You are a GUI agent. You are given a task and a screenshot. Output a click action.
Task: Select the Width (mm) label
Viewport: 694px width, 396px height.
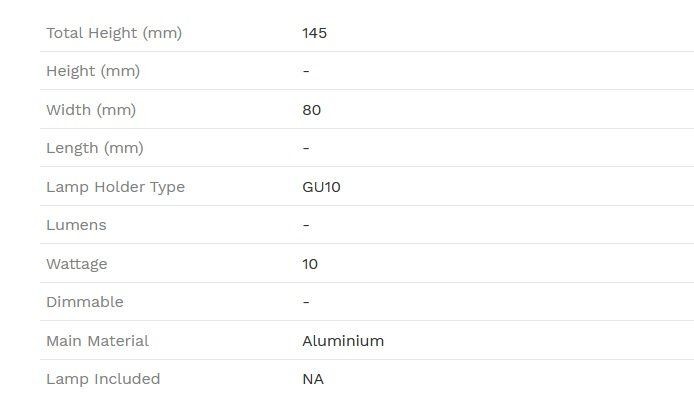click(91, 110)
